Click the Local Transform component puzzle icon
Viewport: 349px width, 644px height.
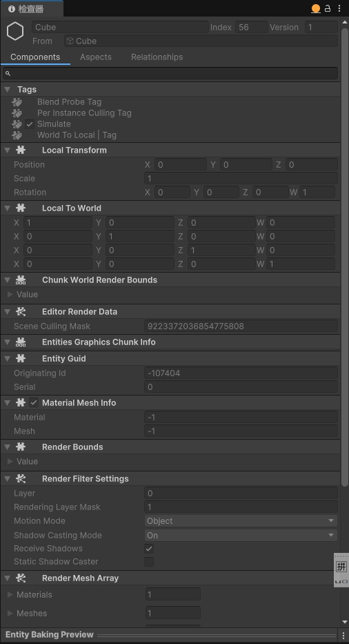pyautogui.click(x=21, y=150)
